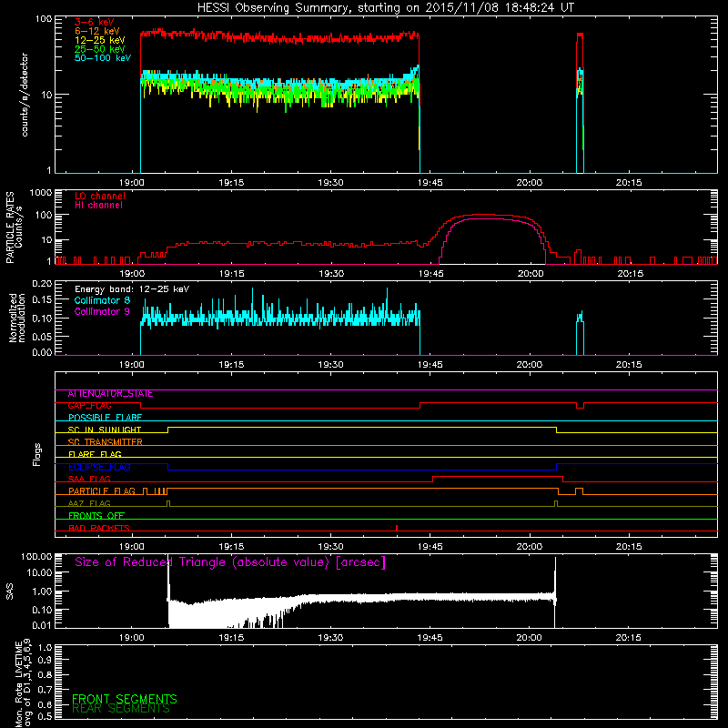The image size is (728, 728).
Task: Click the 'Mon. Rate LIVETIME' axis label
Action: [x=18, y=682]
